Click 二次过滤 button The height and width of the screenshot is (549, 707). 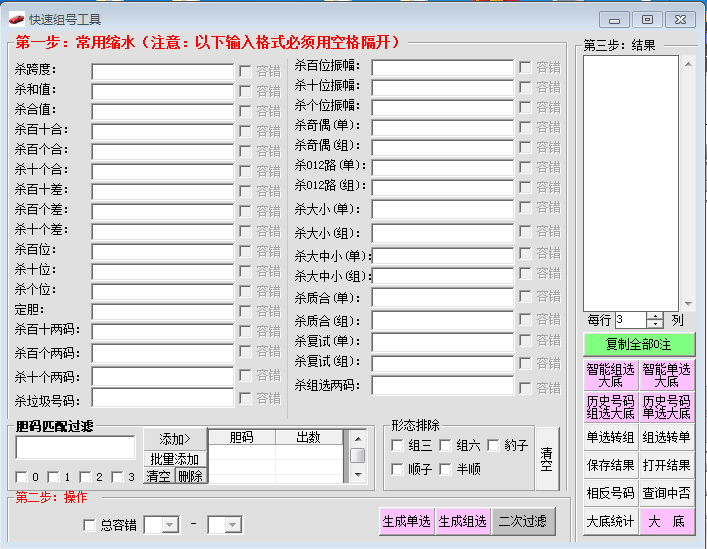tap(523, 522)
